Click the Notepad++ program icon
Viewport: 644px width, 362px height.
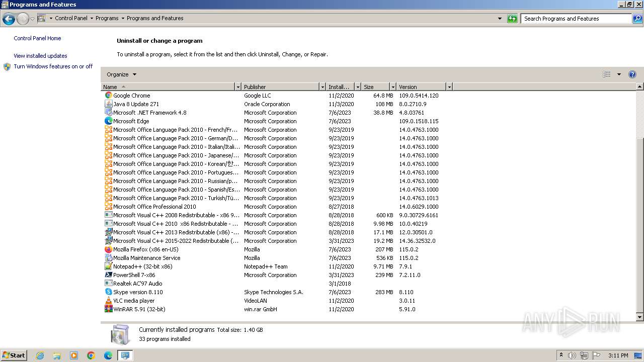point(108,266)
